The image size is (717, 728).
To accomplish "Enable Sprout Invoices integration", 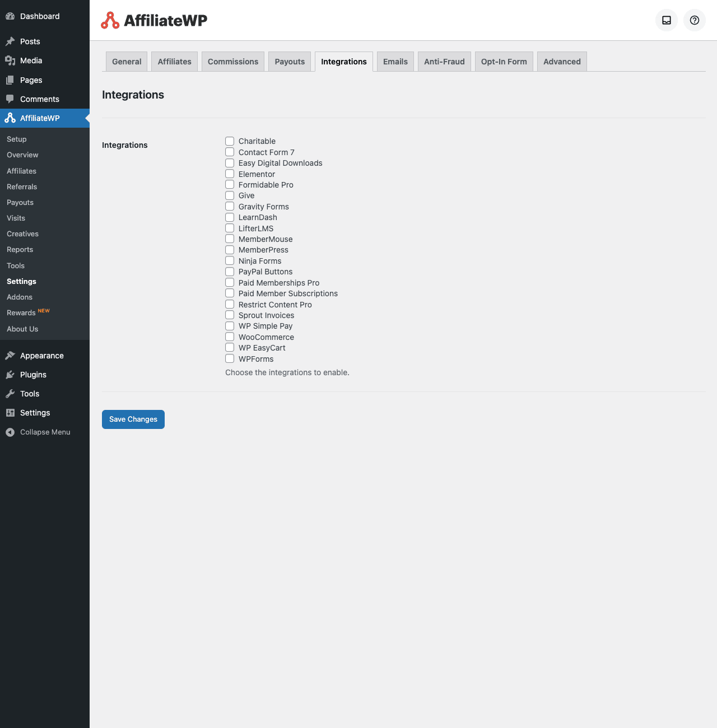I will pos(230,315).
